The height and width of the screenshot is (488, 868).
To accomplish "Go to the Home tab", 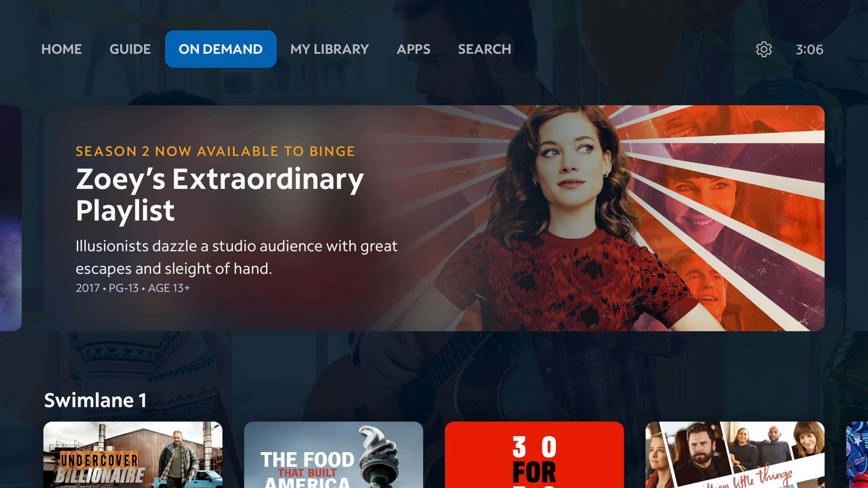I will 61,49.
